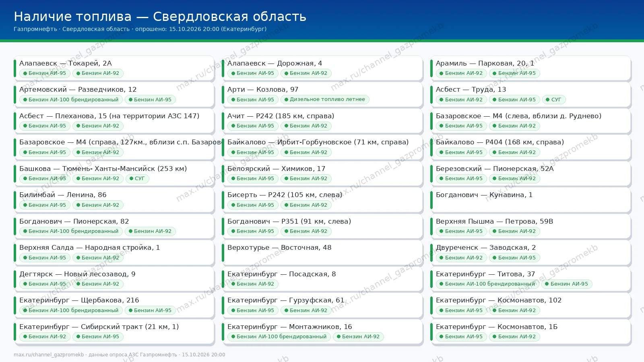Select the Верхняя Пышма — Петрова, 59В title
This screenshot has height=362, width=644.
coord(495,221)
